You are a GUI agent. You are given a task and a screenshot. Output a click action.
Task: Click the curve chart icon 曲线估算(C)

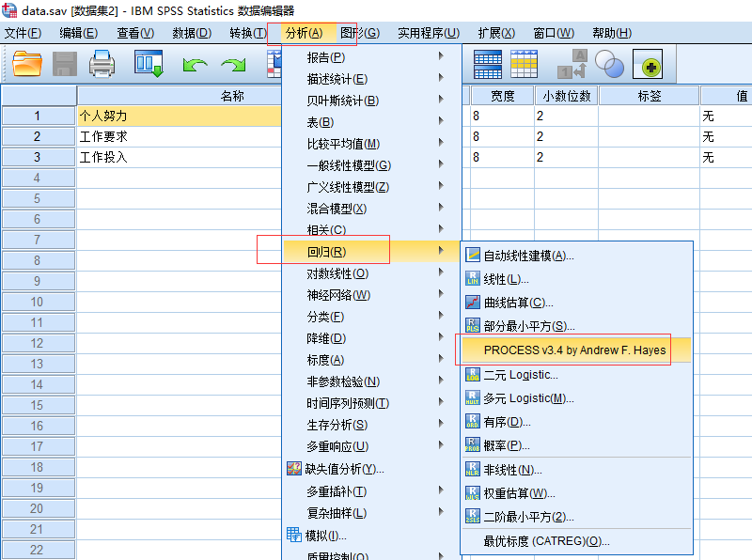pos(473,302)
